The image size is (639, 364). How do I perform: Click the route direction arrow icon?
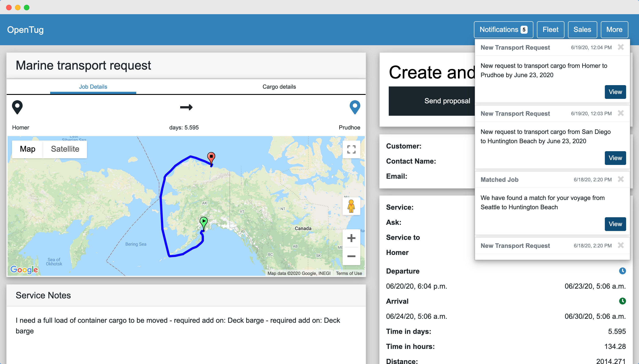pos(186,107)
